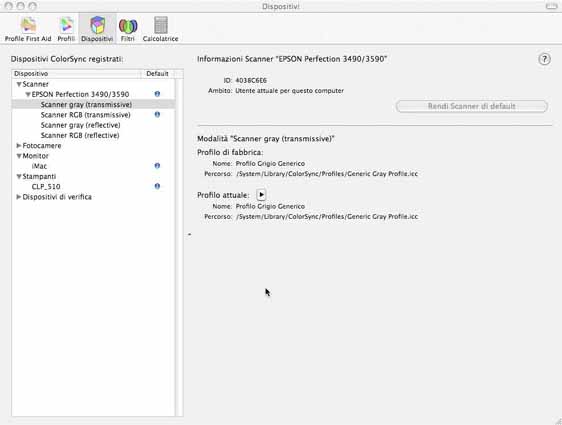
Task: Click default indicator beside Scanner RGB (transmissive)
Action: coord(157,114)
